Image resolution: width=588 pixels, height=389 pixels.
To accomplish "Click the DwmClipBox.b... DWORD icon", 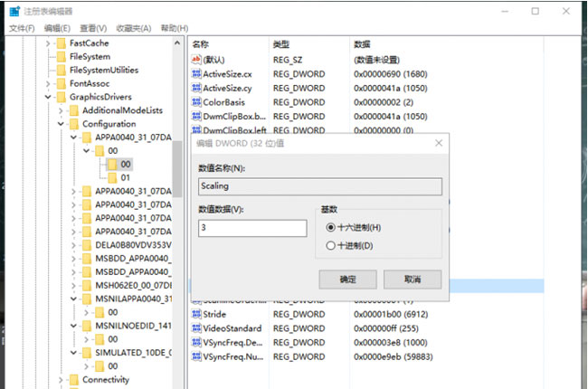I will 196,117.
